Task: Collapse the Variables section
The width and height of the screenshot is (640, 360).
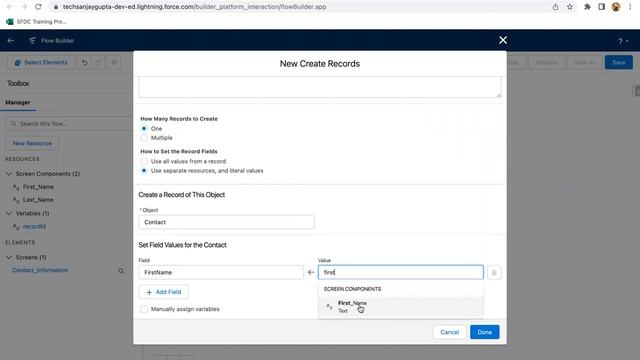Action: [9, 213]
